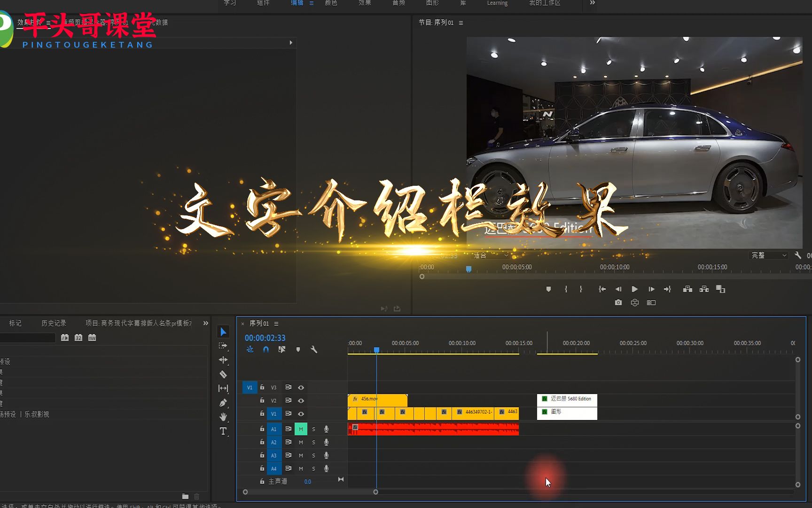Open the 编辑 workspace menu icon
Image resolution: width=812 pixels, height=508 pixels.
[311, 3]
